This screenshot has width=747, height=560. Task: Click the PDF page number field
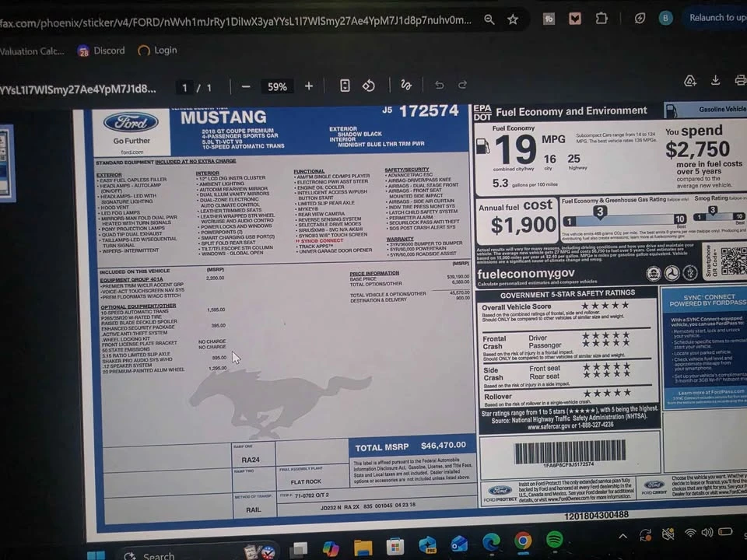click(x=184, y=88)
